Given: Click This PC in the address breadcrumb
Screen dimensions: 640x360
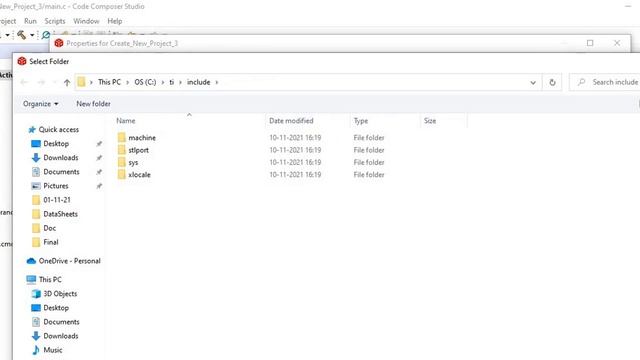Looking at the screenshot, I should (109, 82).
